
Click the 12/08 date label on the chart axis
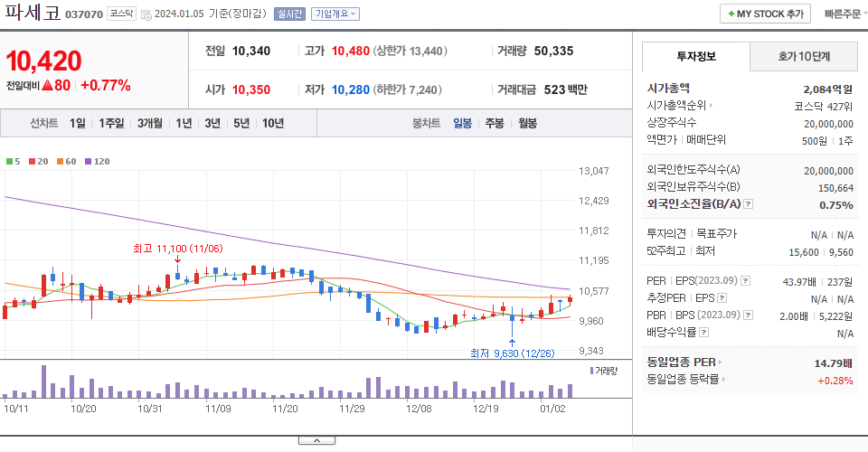419,409
